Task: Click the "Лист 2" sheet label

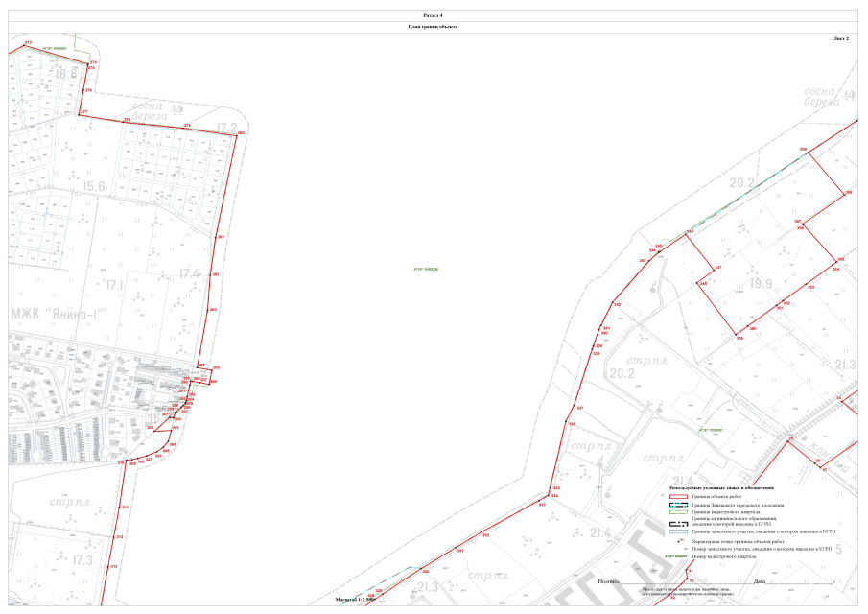Action: click(840, 38)
